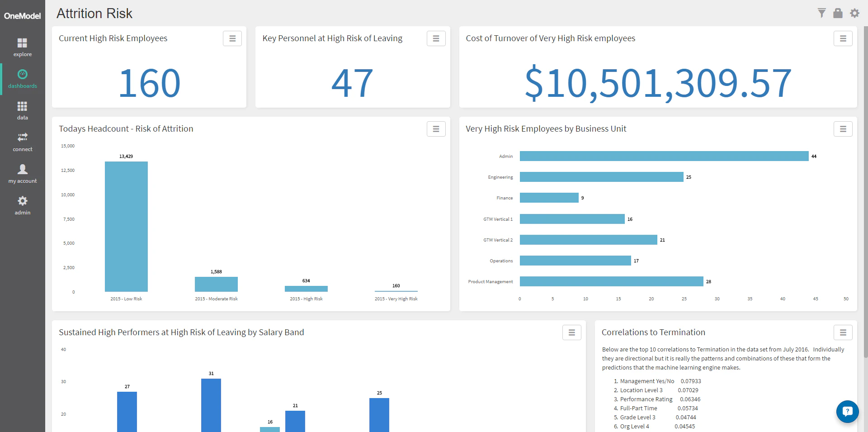Click the OneModel logo
The height and width of the screenshot is (432, 868).
[22, 16]
